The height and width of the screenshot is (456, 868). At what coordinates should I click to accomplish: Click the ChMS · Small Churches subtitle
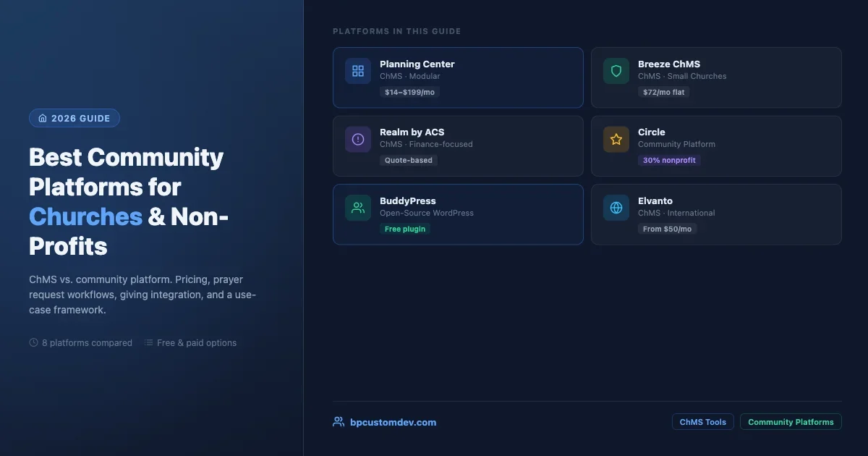tap(682, 76)
